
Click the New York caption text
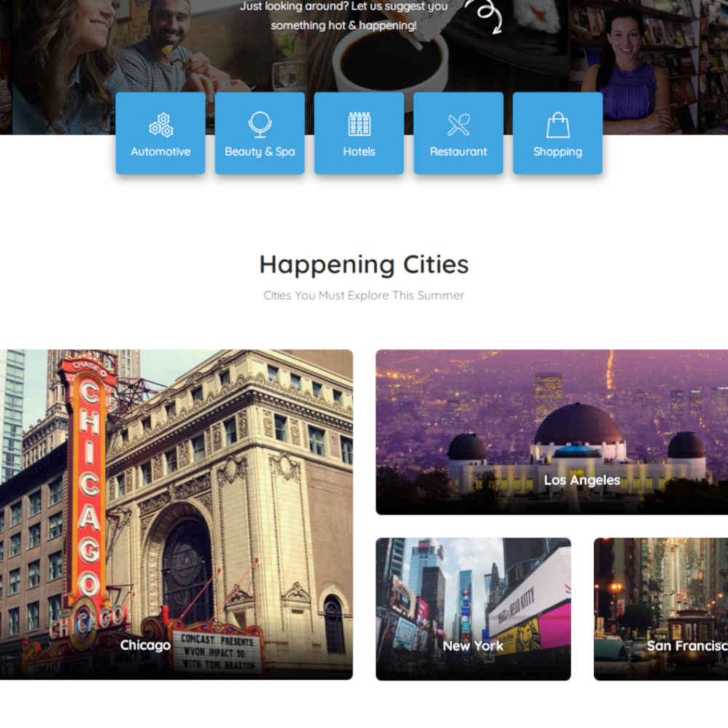click(472, 646)
